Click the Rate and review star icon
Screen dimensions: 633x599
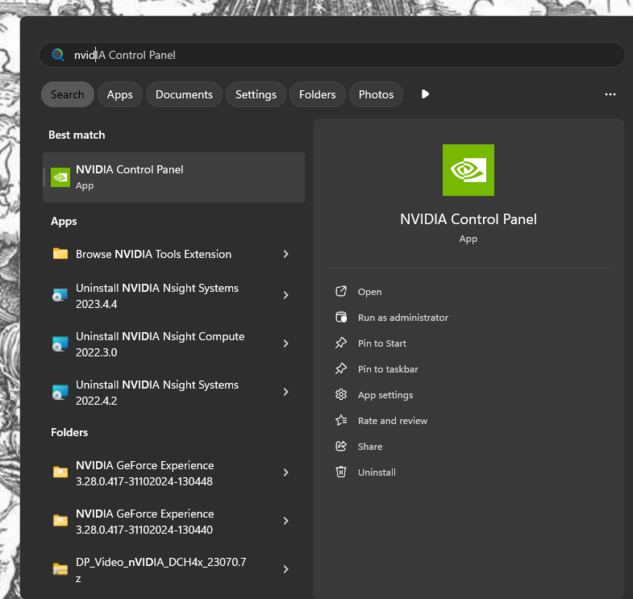[340, 421]
